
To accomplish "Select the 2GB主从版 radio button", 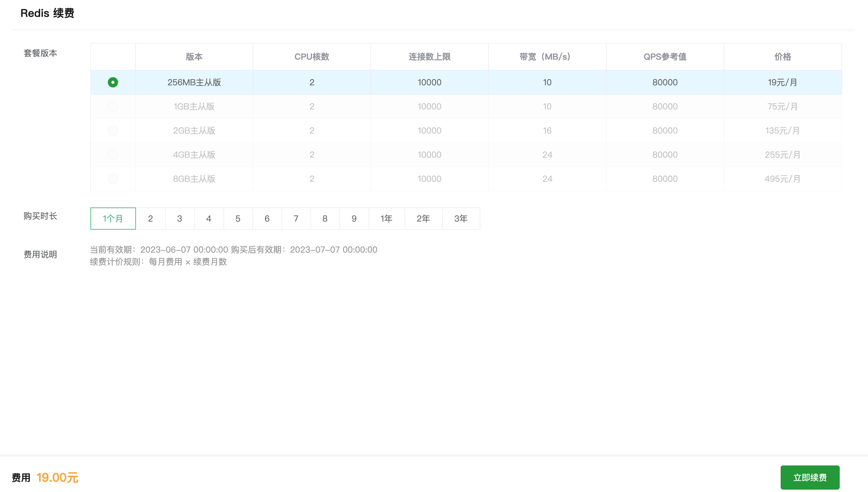I will tap(113, 131).
